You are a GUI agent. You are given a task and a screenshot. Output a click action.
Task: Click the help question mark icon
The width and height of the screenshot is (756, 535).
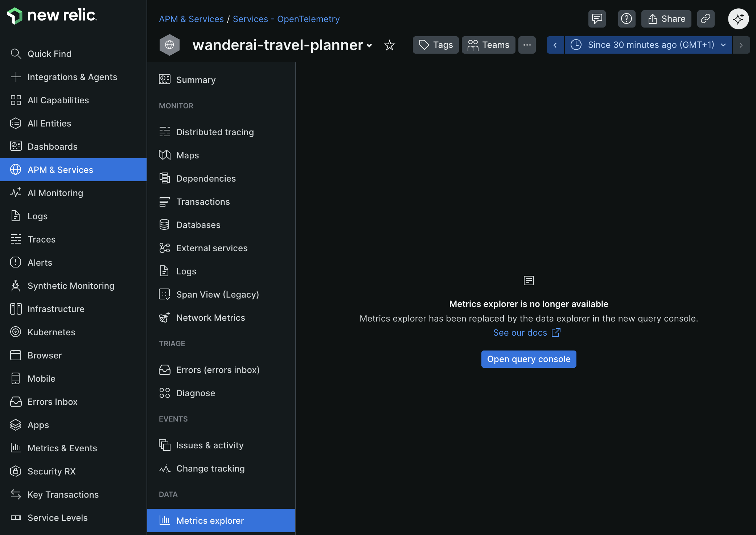click(626, 18)
